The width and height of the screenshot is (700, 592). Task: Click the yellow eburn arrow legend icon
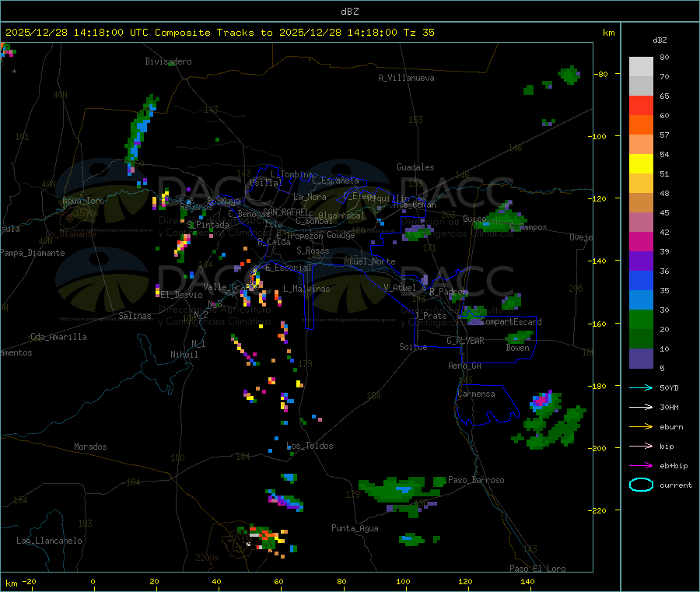(641, 427)
